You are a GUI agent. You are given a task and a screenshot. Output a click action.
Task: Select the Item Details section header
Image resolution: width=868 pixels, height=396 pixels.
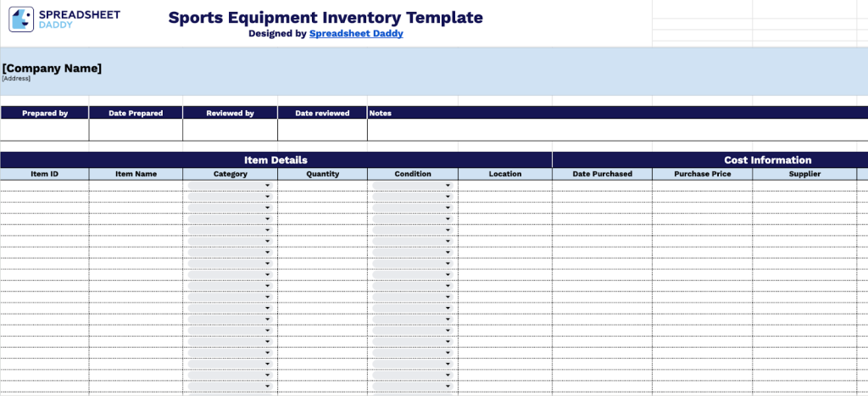pos(275,159)
